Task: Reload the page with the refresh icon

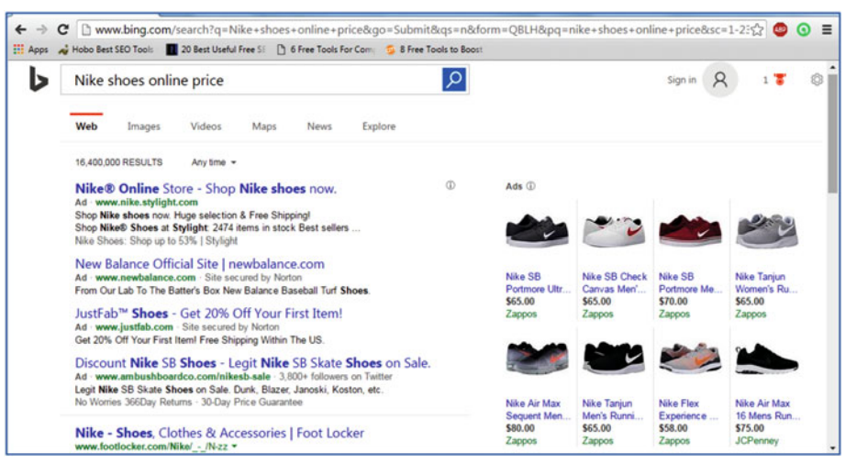Action: 62,29
